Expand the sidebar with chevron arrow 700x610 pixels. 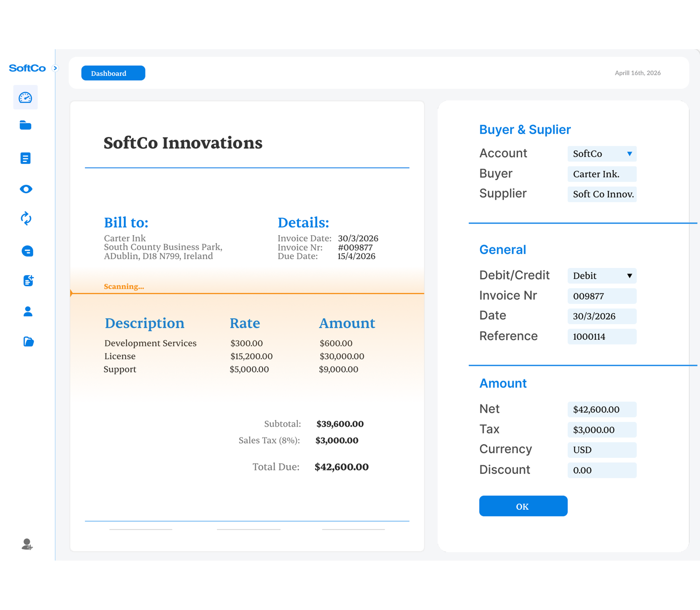(x=55, y=68)
